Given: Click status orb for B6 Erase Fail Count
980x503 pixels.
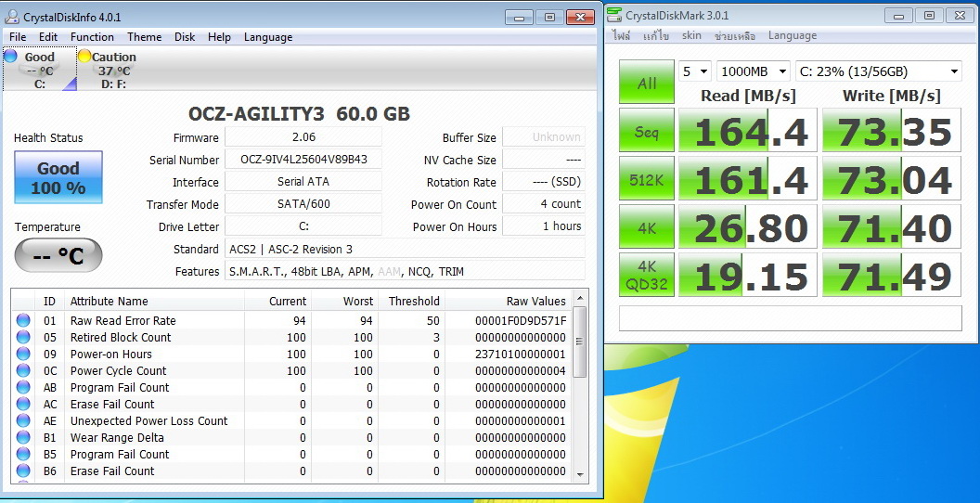Looking at the screenshot, I should pos(23,471).
